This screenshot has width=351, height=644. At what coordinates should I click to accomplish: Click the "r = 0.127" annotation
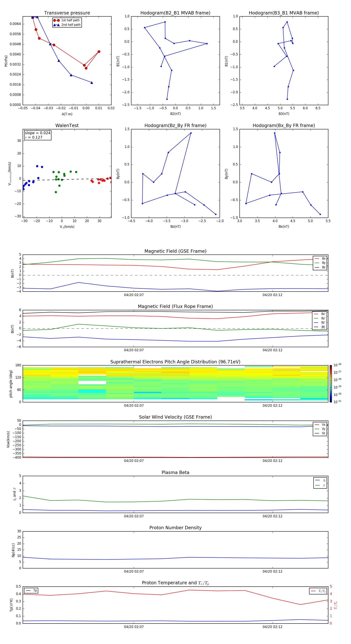pyautogui.click(x=34, y=137)
